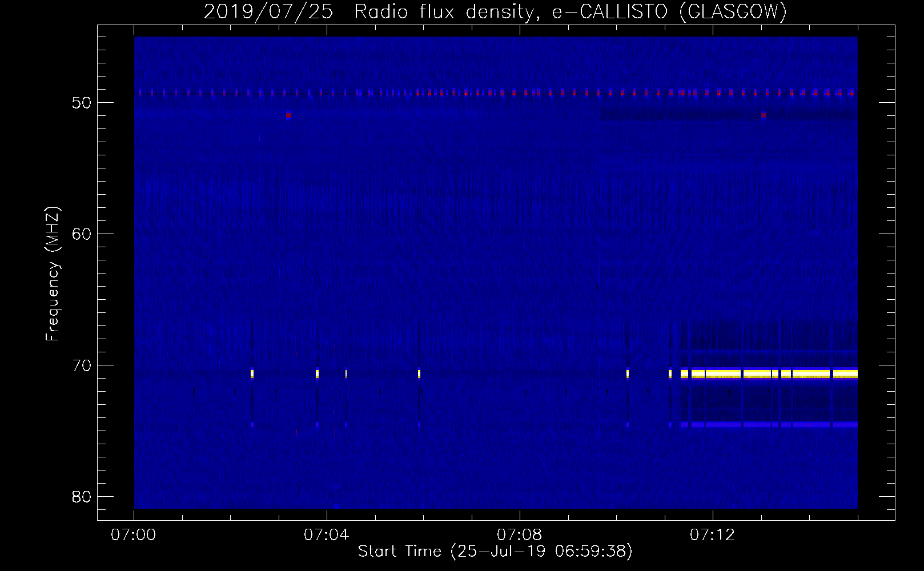924x571 pixels.
Task: Click the 'Start Time (25-Jul-19 06:59:38)' label
Action: point(495,552)
